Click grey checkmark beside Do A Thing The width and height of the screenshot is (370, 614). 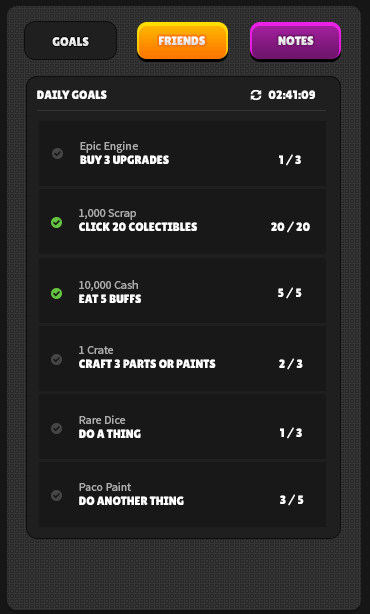pyautogui.click(x=57, y=428)
